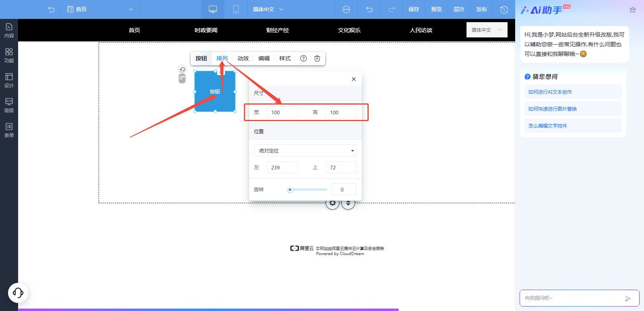Open the 首页 page selector dropdown

pos(100,9)
